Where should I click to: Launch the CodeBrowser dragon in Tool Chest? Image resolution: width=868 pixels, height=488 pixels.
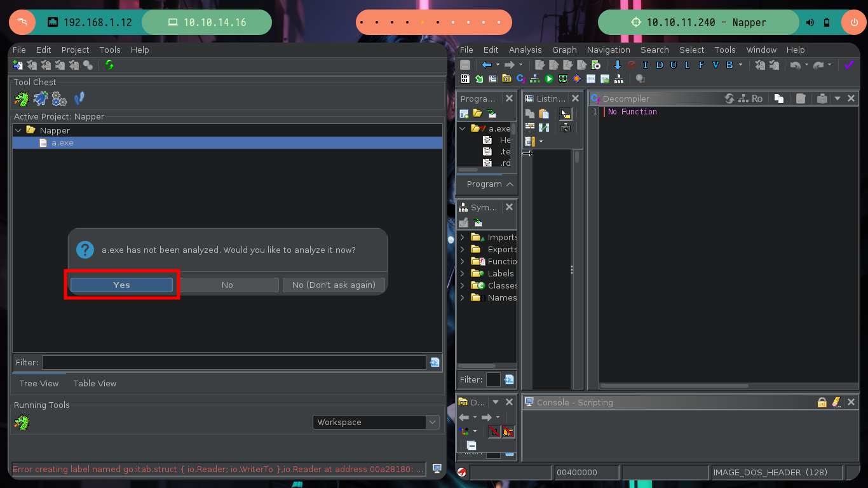click(22, 99)
